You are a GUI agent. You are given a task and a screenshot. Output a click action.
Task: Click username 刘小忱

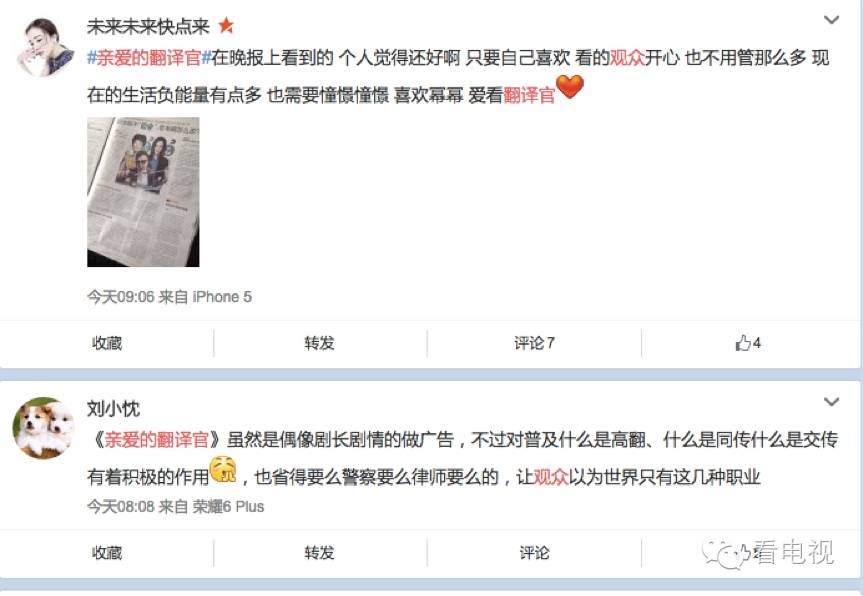[113, 408]
